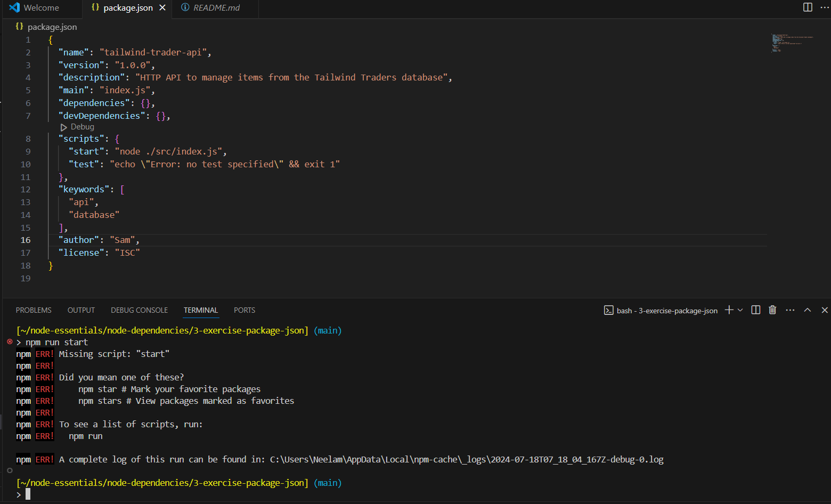This screenshot has height=504, width=831.
Task: Click the debug log file path in terminal
Action: coord(467,460)
